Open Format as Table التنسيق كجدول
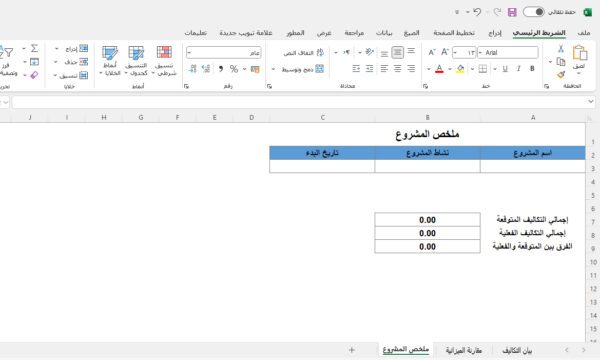The image size is (600, 360). (x=136, y=61)
